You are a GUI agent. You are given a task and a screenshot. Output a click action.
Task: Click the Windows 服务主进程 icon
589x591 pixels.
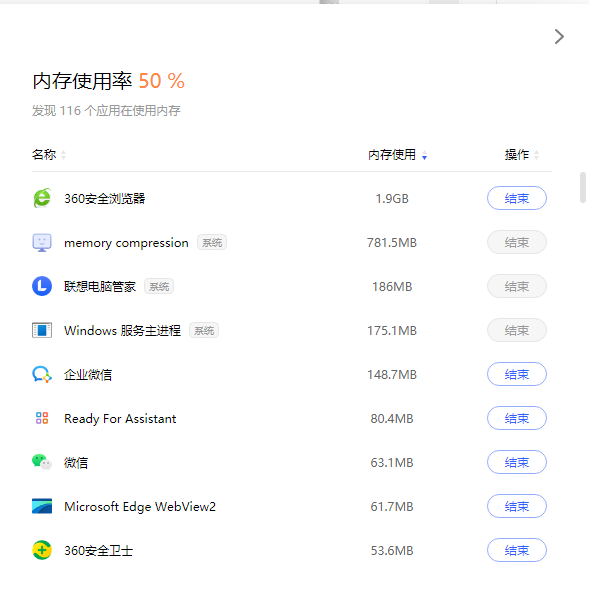(42, 330)
